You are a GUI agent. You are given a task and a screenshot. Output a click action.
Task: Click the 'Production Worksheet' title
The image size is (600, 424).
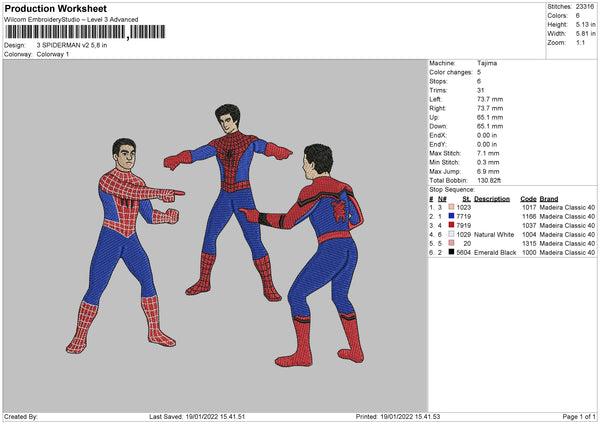(x=55, y=8)
